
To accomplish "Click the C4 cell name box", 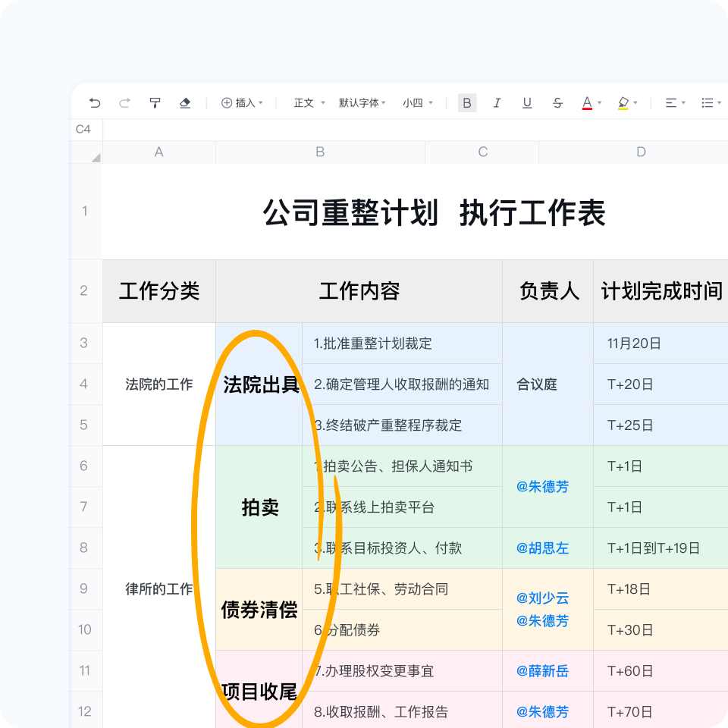I will pyautogui.click(x=84, y=129).
